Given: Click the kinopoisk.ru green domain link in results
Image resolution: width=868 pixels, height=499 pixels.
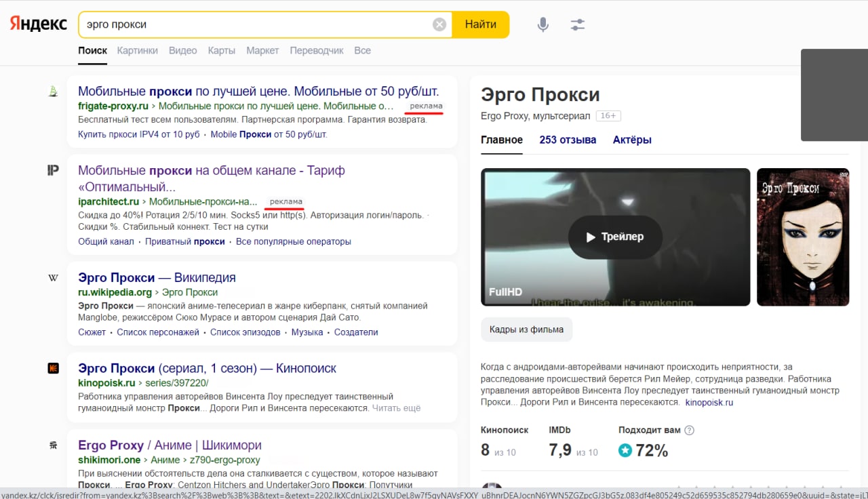Looking at the screenshot, I should coord(106,383).
